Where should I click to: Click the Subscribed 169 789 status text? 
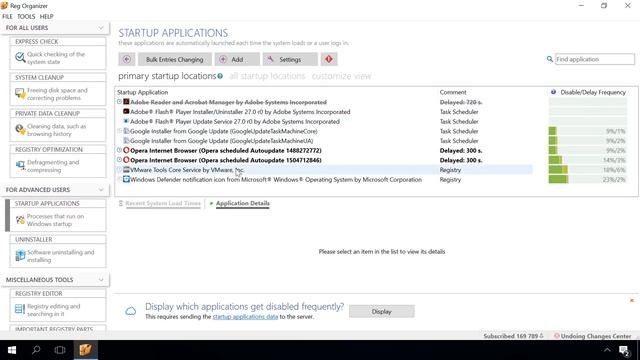[x=513, y=336]
